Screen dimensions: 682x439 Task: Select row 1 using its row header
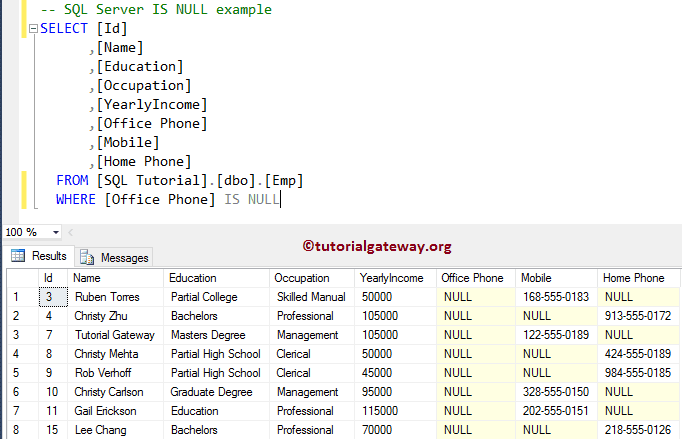(17, 297)
